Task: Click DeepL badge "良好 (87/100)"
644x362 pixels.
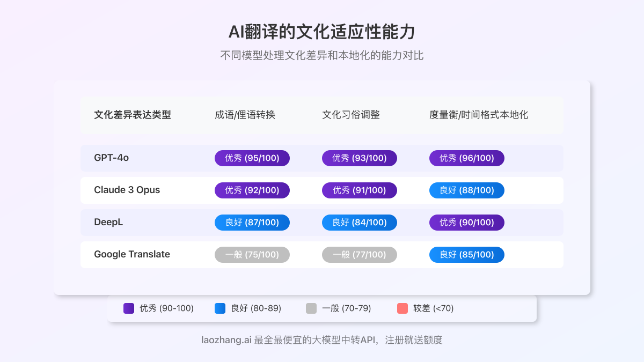Action: point(252,223)
